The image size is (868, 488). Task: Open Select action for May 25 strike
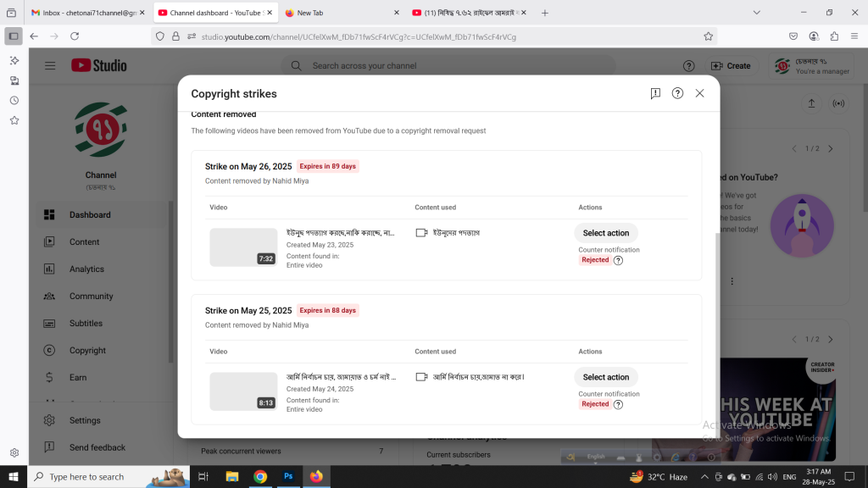point(605,377)
